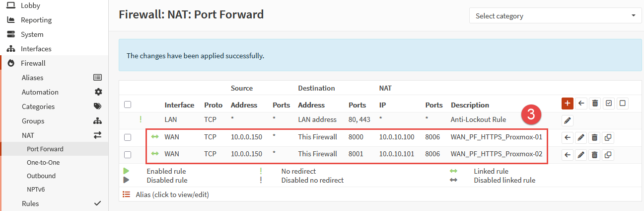Image resolution: width=644 pixels, height=211 pixels.
Task: Click the red add rule plus button
Action: point(568,104)
